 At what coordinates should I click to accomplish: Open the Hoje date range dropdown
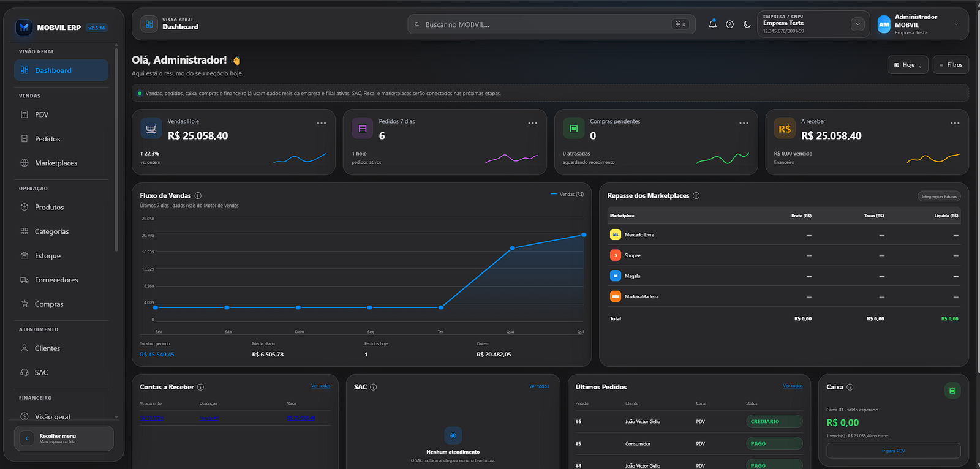click(908, 65)
